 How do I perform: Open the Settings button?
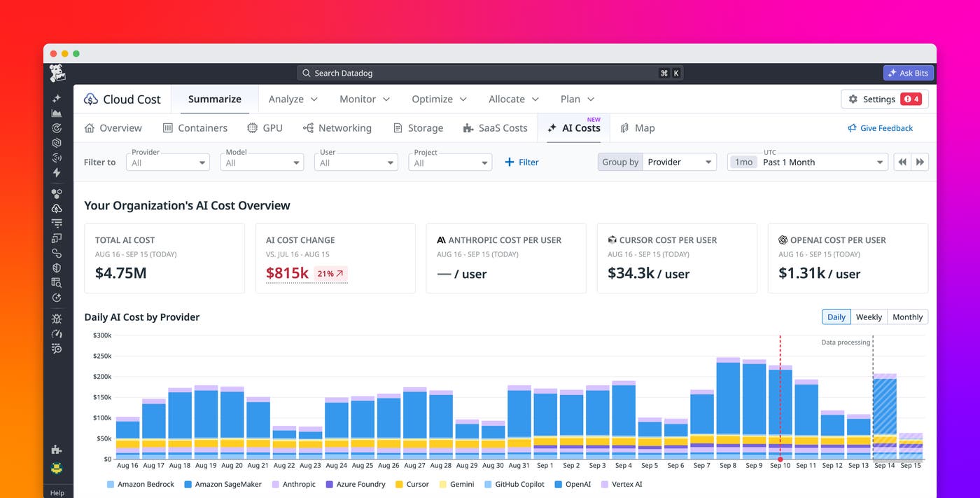[885, 99]
